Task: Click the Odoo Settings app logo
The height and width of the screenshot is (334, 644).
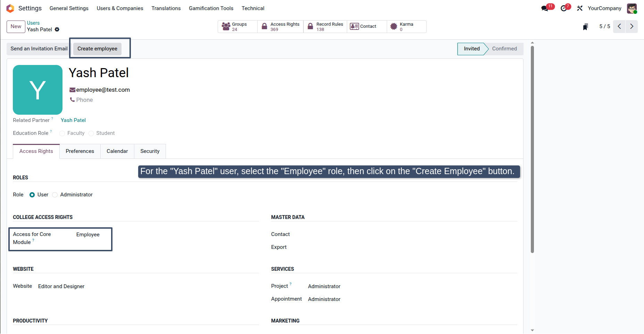Action: point(10,8)
